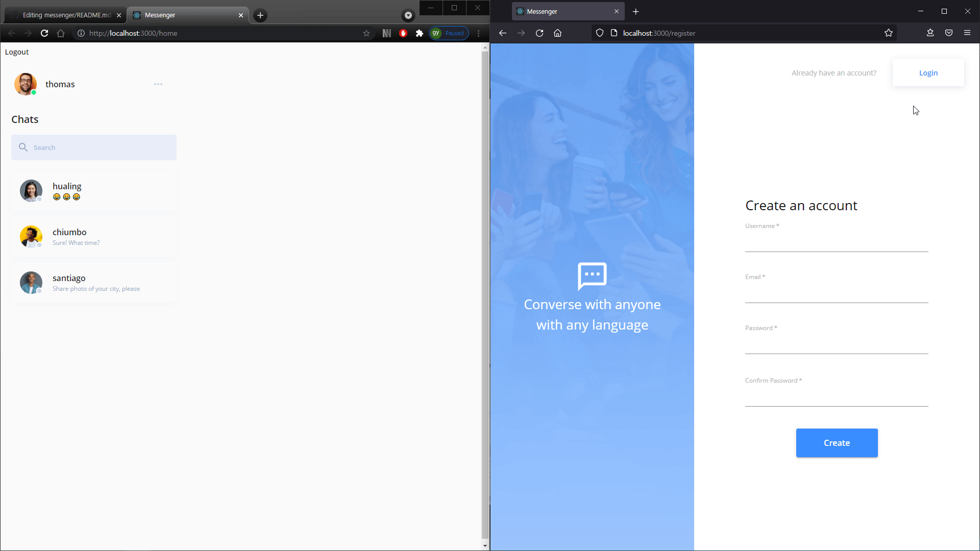Open the extensions puzzle piece icon in Chromium
This screenshot has width=980, height=551.
coord(420,33)
